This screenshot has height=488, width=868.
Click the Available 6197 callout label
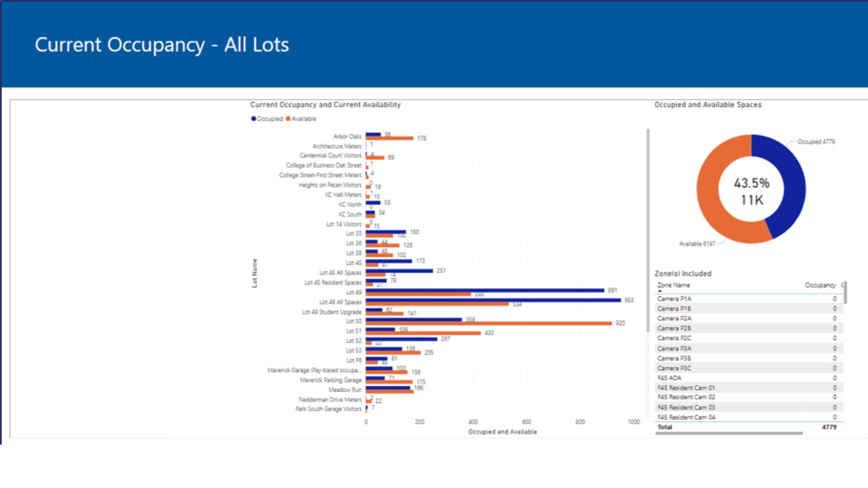click(x=697, y=243)
